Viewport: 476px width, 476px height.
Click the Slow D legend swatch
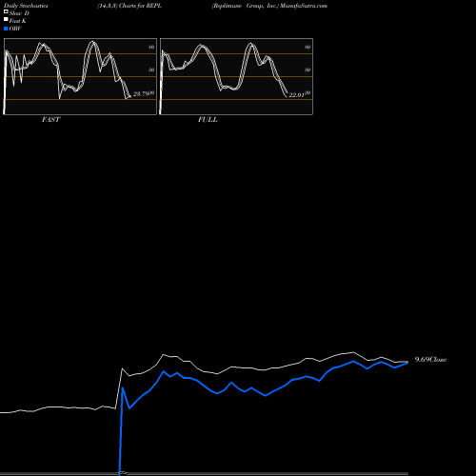(6, 11)
